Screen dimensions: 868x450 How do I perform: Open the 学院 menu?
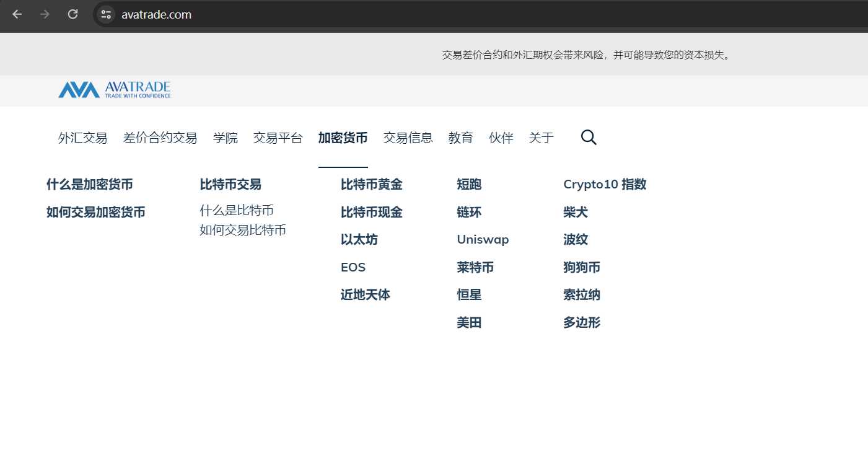pos(226,138)
